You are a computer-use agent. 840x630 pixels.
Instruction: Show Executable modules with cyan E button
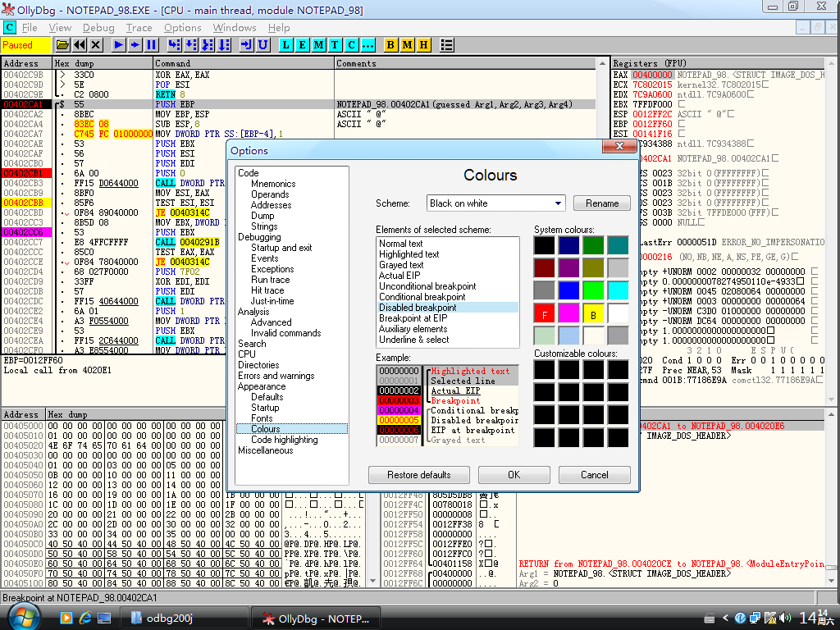click(x=302, y=44)
